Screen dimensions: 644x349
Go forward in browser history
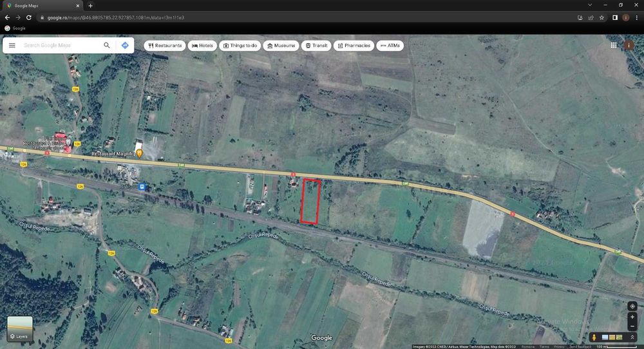click(18, 17)
